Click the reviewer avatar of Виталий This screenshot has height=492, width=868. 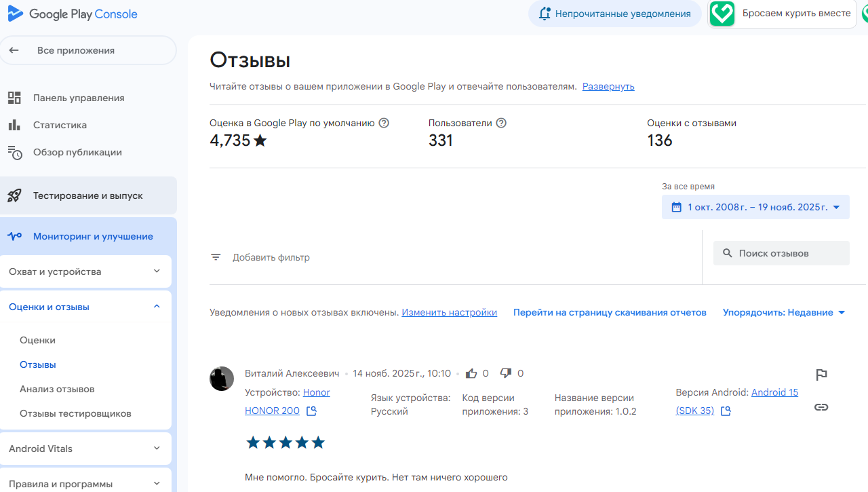tap(222, 379)
